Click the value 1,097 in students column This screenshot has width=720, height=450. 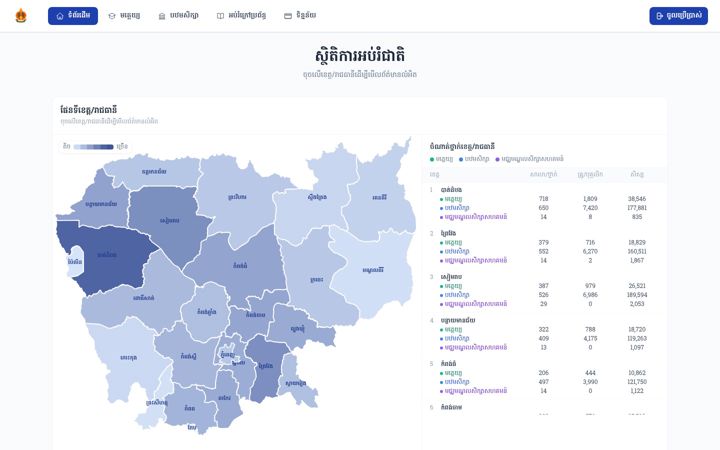pyautogui.click(x=637, y=348)
